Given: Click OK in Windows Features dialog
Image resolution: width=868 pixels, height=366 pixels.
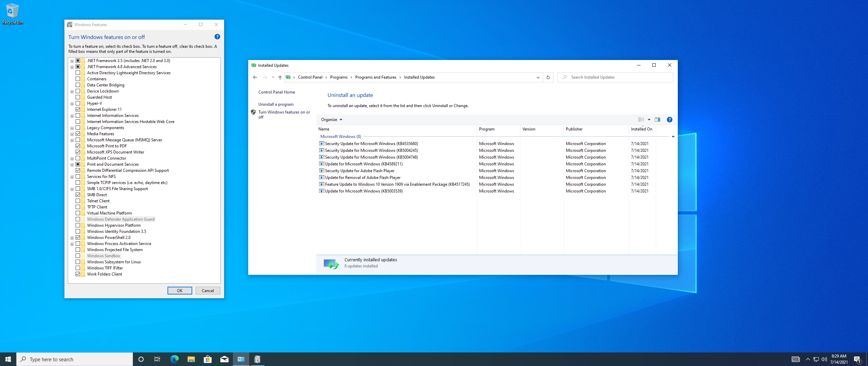Looking at the screenshot, I should (180, 291).
